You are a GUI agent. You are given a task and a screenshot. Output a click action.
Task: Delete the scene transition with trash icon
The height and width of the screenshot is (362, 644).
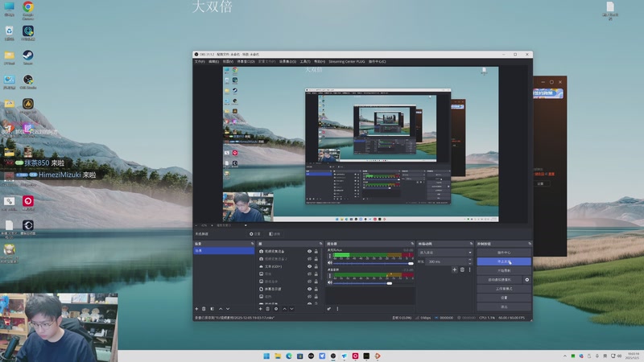[461, 270]
